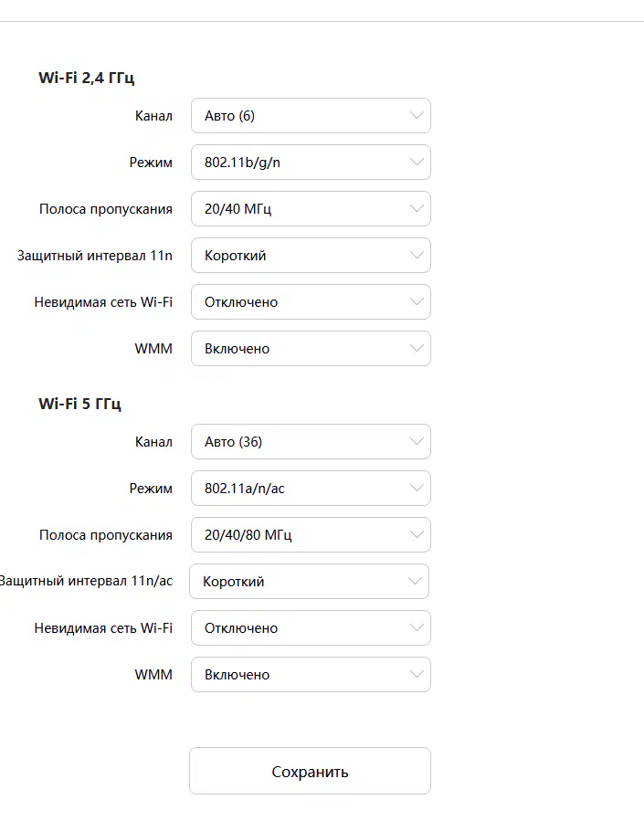Click the chevron in Защитный интервал 11n/ac field
The image size is (644, 821).
(x=417, y=582)
